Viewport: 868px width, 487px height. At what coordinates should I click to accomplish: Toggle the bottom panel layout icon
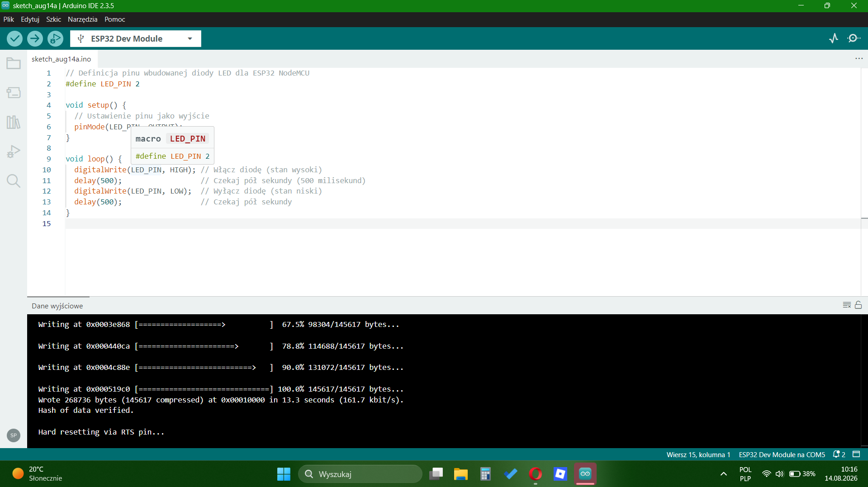click(x=856, y=454)
